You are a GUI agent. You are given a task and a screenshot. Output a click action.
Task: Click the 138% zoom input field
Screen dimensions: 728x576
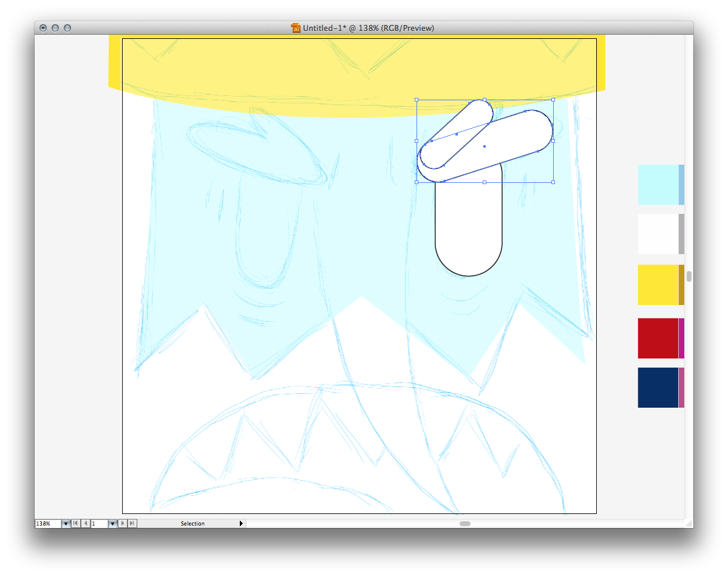point(48,523)
